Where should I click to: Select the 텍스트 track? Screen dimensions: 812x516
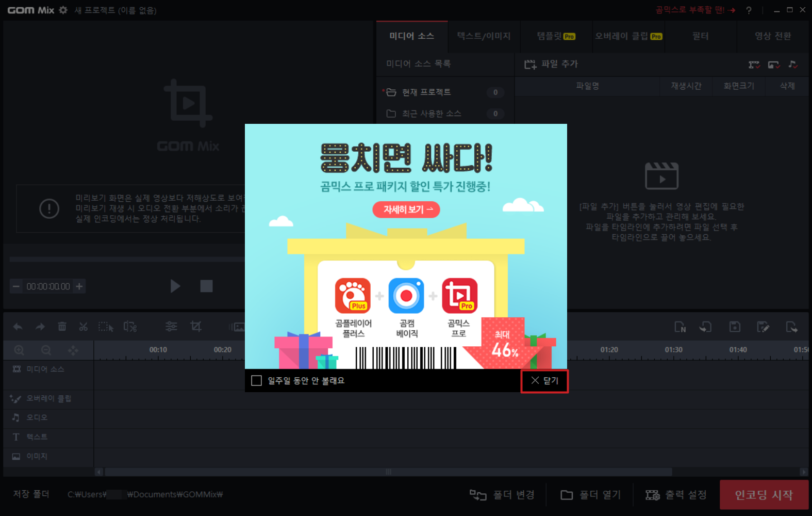(48, 437)
